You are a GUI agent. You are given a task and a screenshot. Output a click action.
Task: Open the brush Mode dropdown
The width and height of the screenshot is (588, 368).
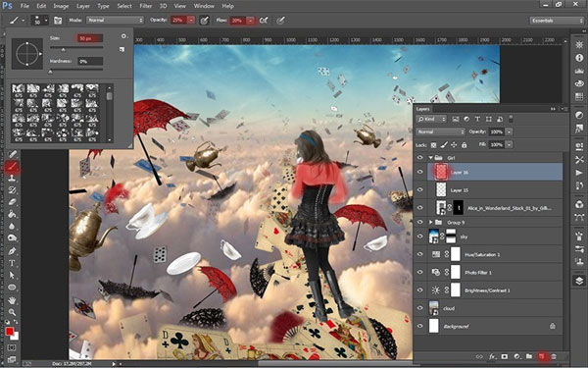[115, 21]
